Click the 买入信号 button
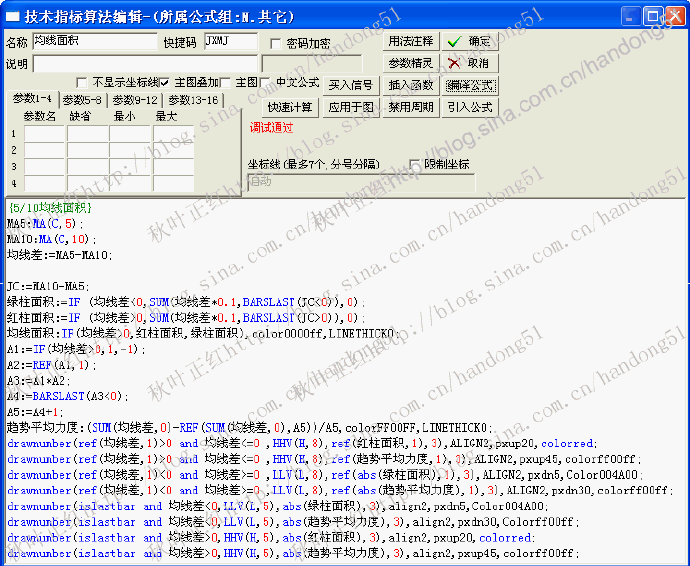Screen dimensions: 690x566 [x=351, y=85]
